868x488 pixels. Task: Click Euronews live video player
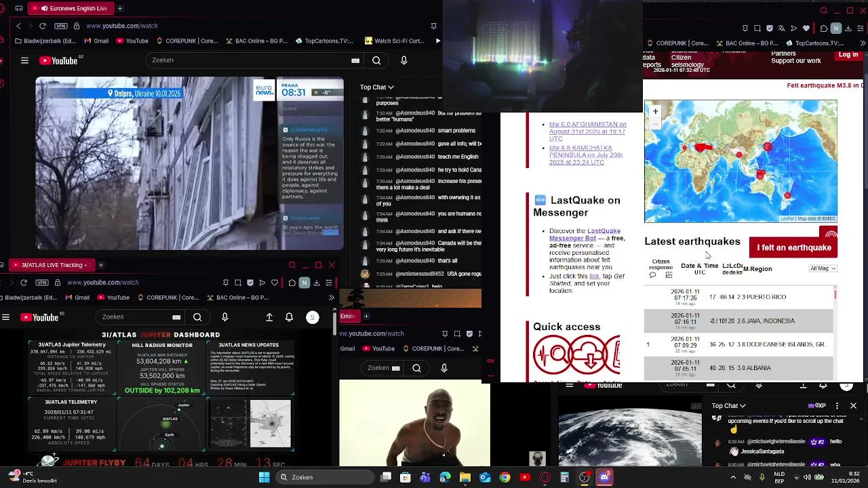(189, 163)
